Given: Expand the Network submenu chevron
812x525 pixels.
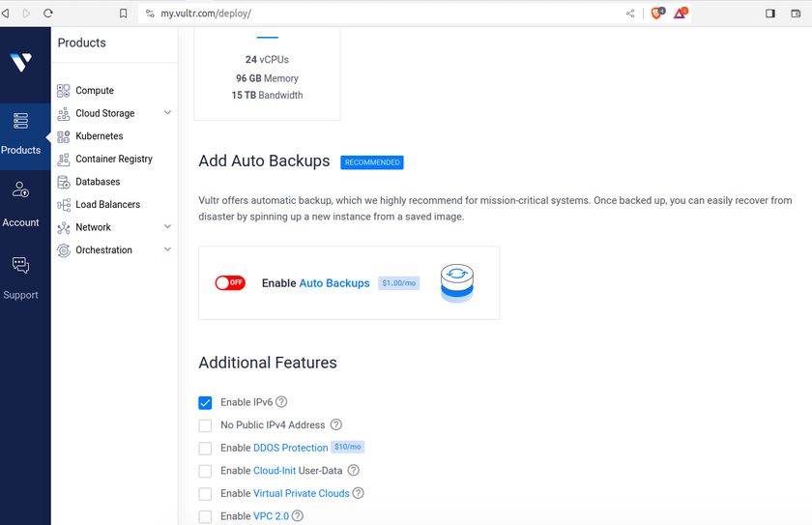Looking at the screenshot, I should [167, 227].
